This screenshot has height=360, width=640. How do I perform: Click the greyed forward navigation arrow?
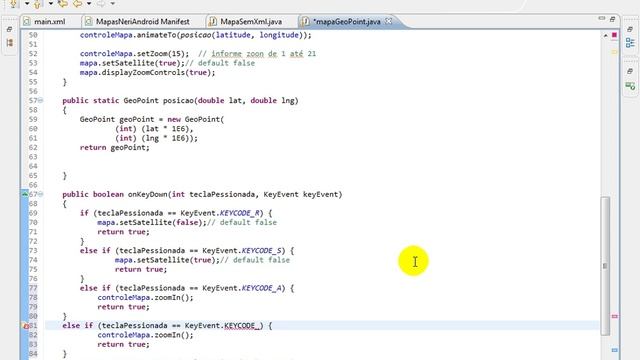100,4
